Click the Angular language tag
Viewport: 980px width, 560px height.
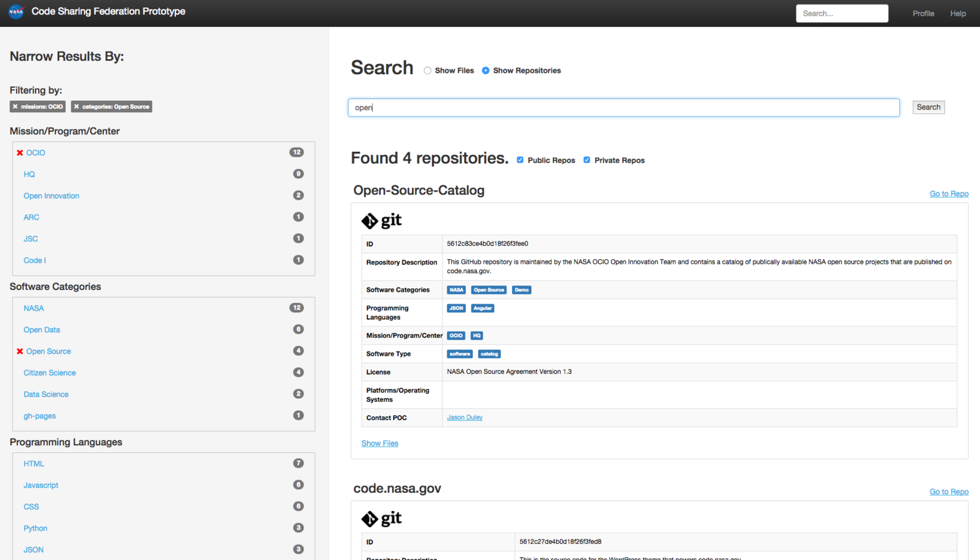pos(482,308)
